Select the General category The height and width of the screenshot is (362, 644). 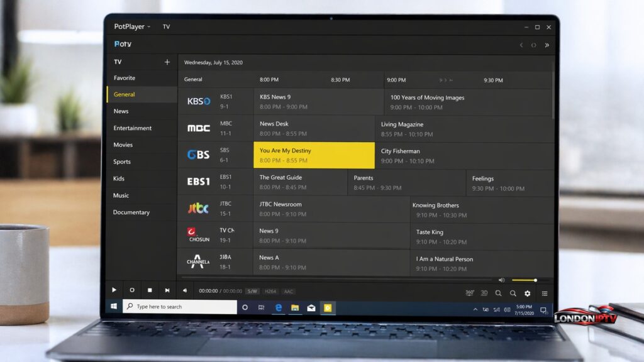tap(142, 94)
